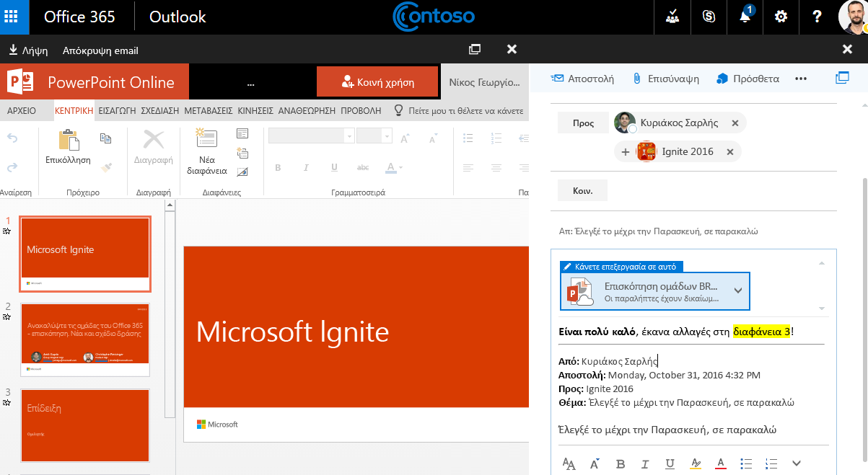Image resolution: width=868 pixels, height=475 pixels.
Task: Open the ΑΝΑΘΕΩΡΗΣΗ tab
Action: 307,111
